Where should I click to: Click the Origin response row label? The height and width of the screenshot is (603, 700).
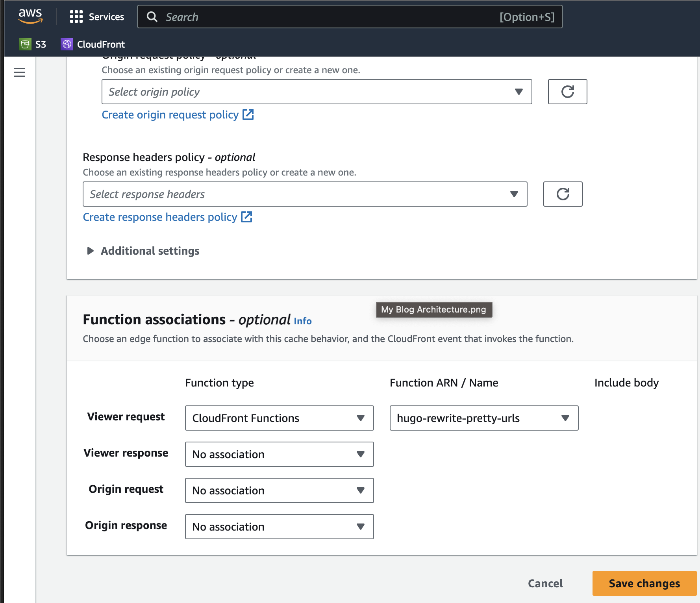tap(126, 525)
